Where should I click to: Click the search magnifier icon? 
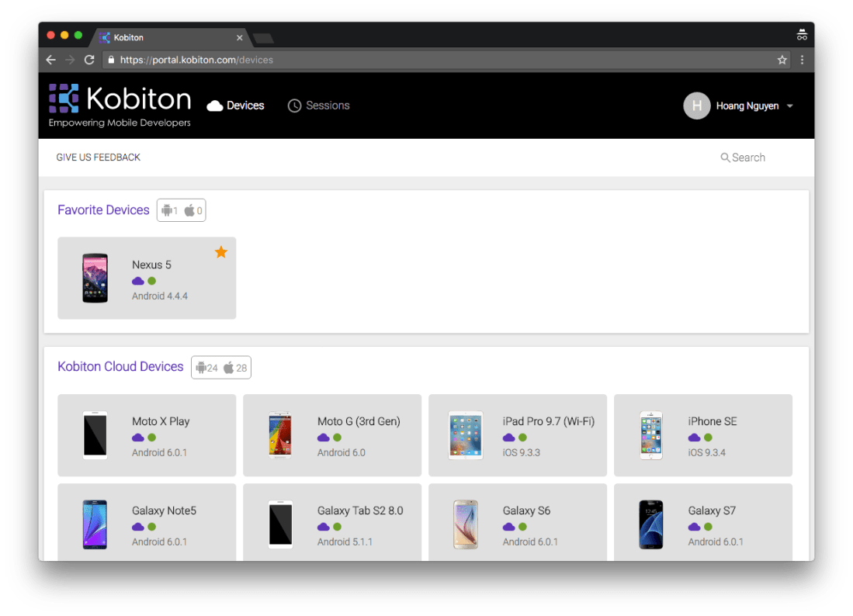pos(724,157)
